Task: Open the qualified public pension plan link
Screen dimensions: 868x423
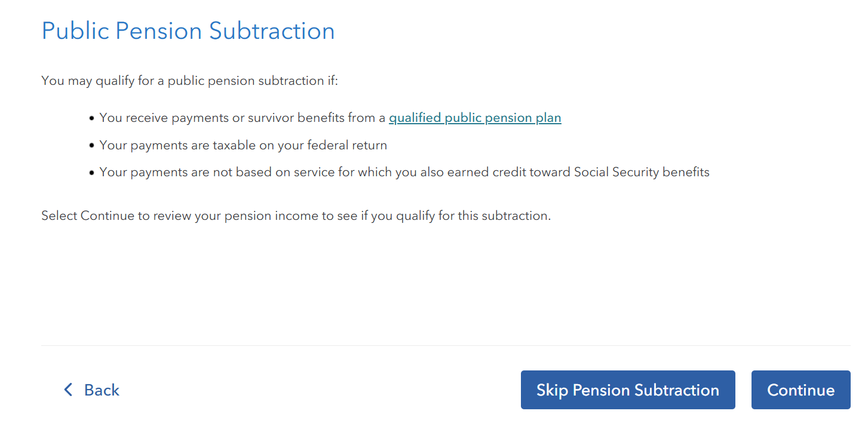Action: [x=475, y=118]
